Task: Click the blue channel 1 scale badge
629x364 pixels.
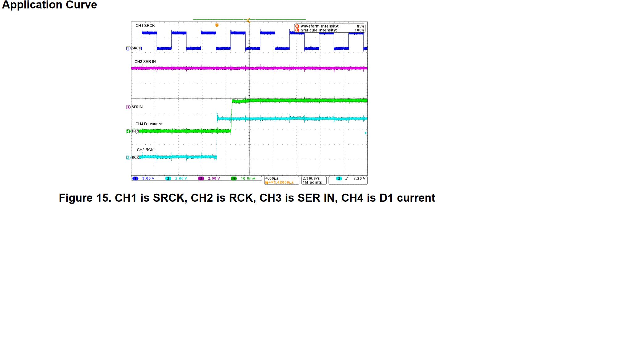Action: coord(135,179)
